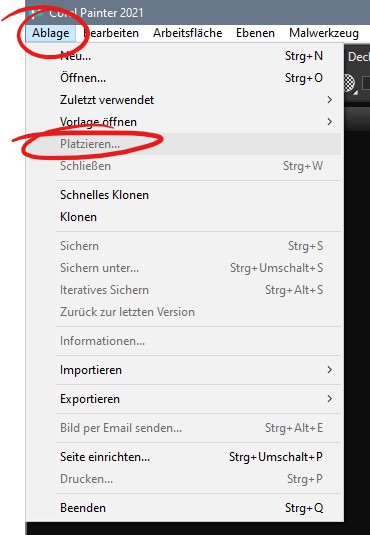The height and width of the screenshot is (535, 370).
Task: Click the checkered paper texture icon
Action: 348,83
